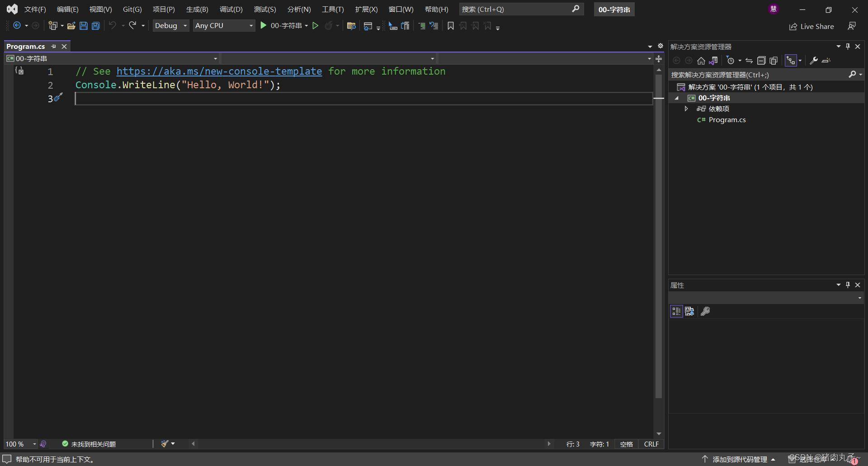This screenshot has width=868, height=466.
Task: Click the redo arrow icon
Action: click(132, 26)
